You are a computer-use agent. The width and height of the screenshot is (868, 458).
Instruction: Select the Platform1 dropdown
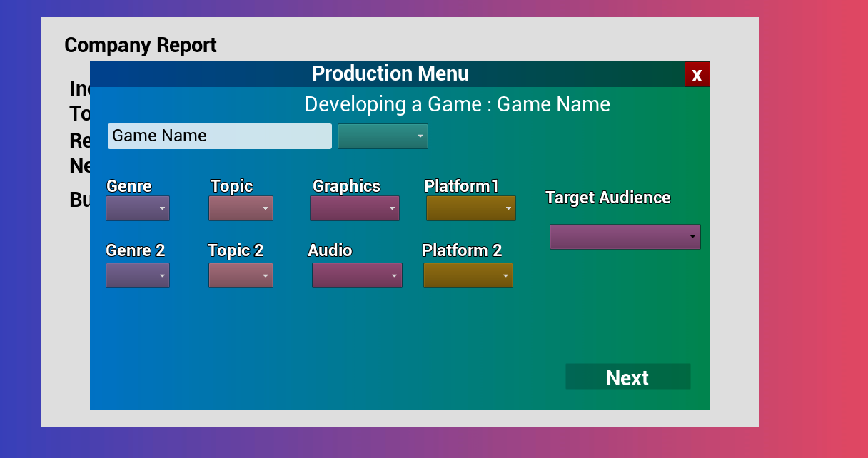471,208
